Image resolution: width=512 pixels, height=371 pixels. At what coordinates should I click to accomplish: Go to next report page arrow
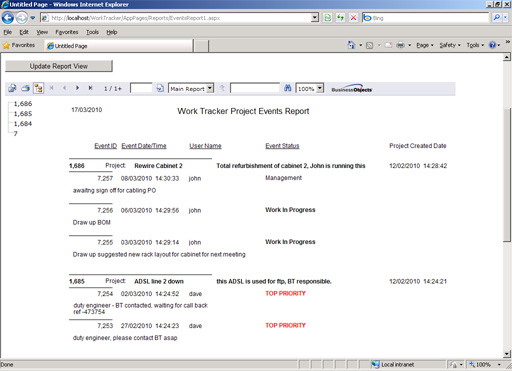pos(77,88)
